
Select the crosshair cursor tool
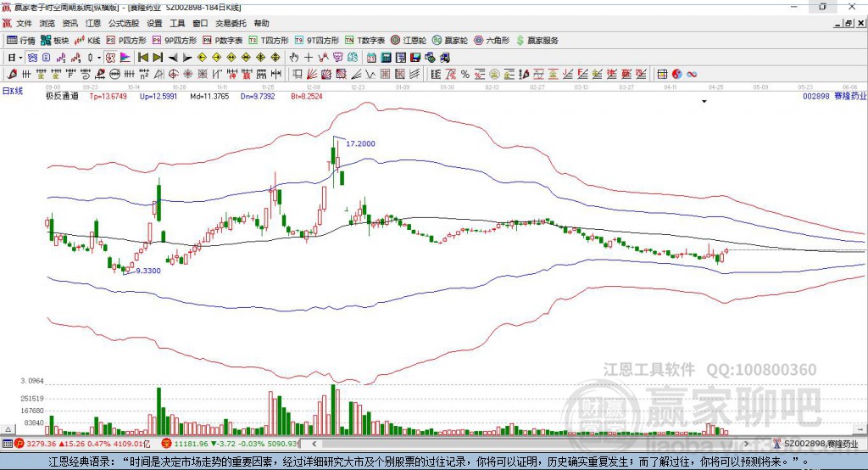coord(309,58)
